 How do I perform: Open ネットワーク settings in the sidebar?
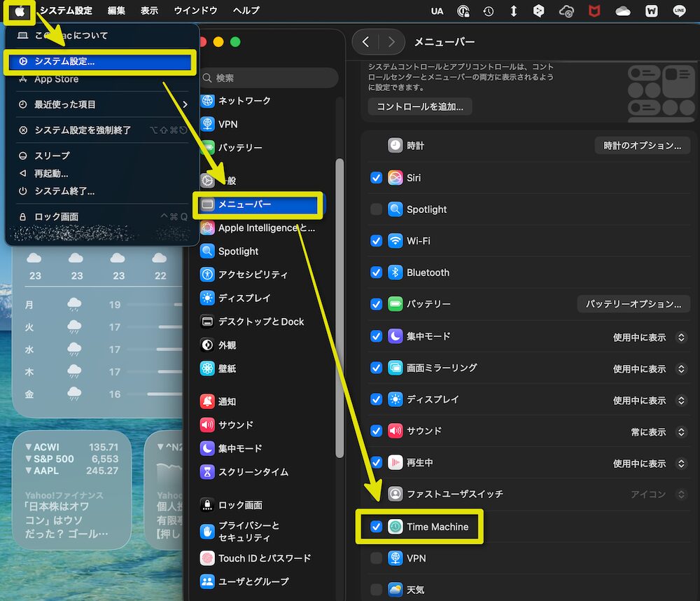click(x=241, y=100)
